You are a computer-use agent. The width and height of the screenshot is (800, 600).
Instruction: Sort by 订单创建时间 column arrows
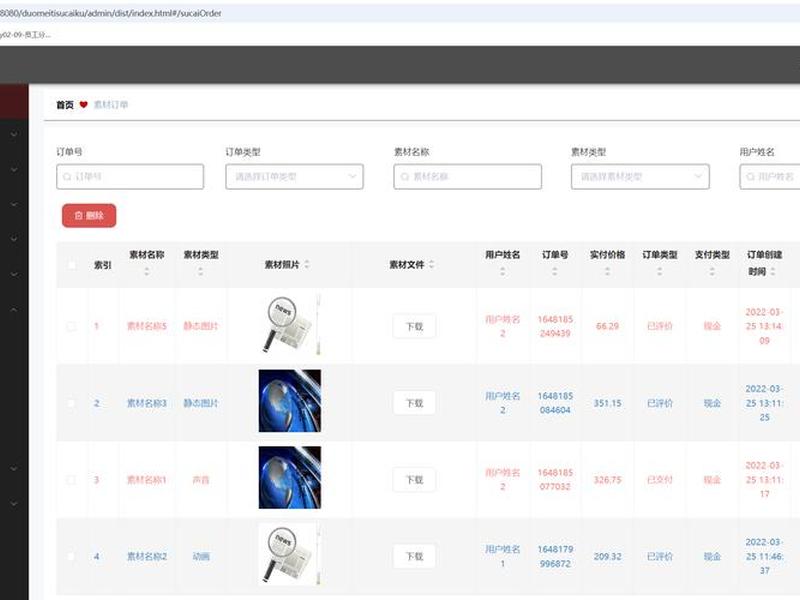click(773, 271)
